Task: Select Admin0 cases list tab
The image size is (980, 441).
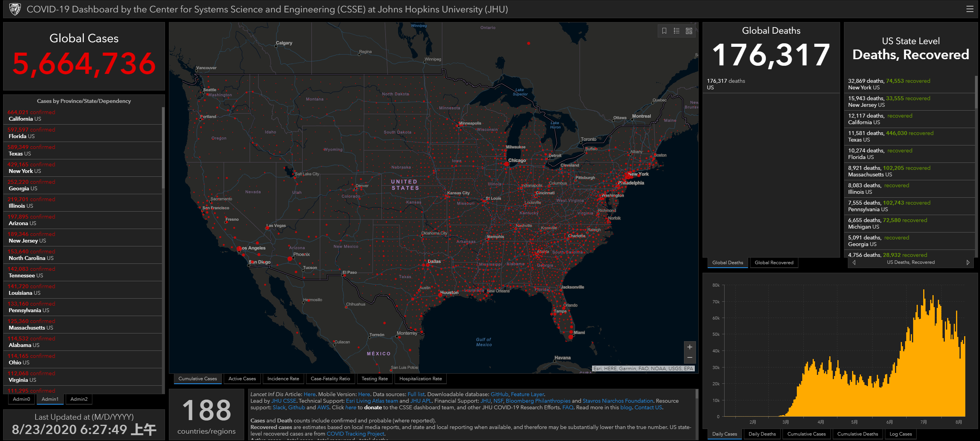Action: tap(21, 399)
